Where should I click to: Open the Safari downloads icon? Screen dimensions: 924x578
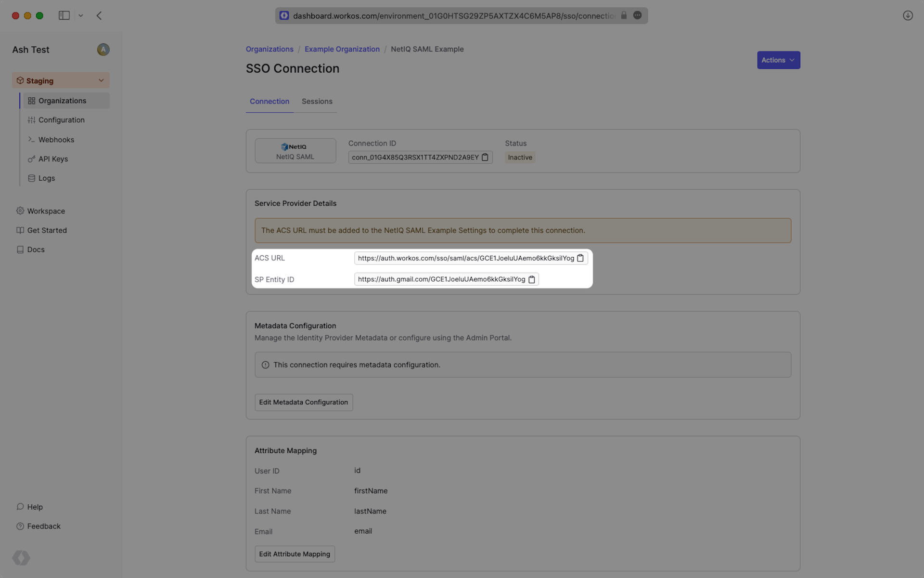(x=908, y=15)
